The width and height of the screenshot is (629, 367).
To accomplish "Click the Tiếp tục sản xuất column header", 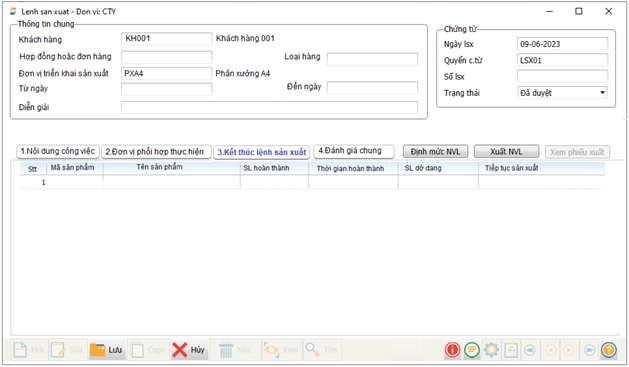I will [x=542, y=168].
